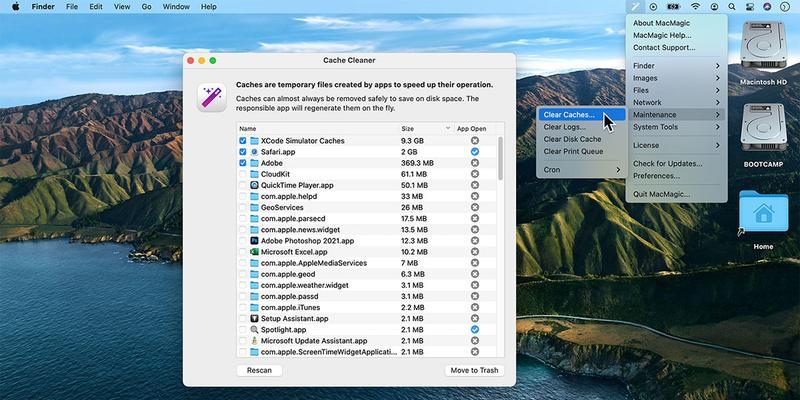The height and width of the screenshot is (400, 800).
Task: Expand the Files submenu
Action: 676,90
